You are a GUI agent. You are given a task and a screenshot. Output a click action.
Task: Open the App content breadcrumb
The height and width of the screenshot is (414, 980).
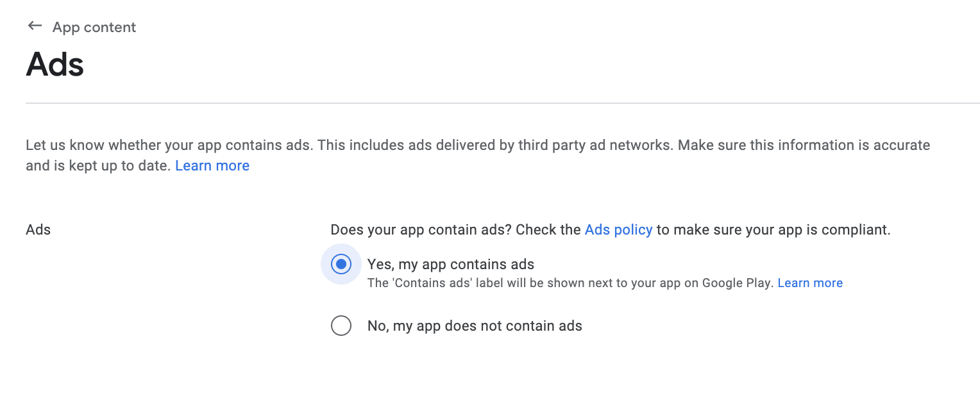point(94,28)
